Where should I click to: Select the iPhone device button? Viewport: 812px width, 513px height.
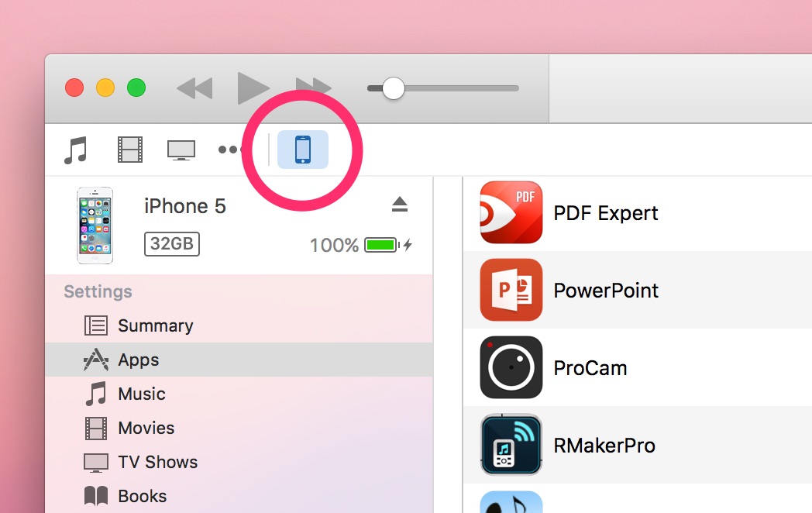pos(303,150)
